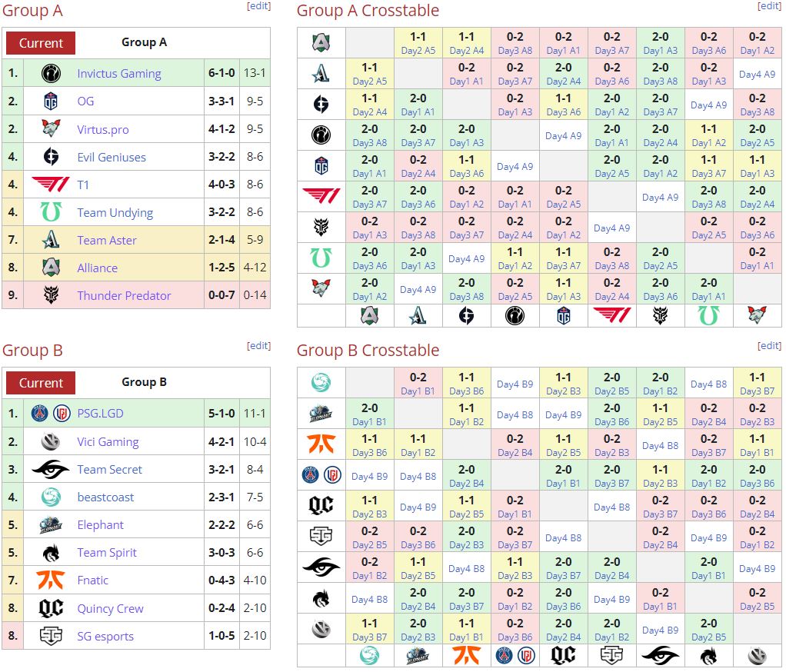Screen dimensions: 786x672
Task: Open the Evil Geniuses team link
Action: tap(112, 158)
